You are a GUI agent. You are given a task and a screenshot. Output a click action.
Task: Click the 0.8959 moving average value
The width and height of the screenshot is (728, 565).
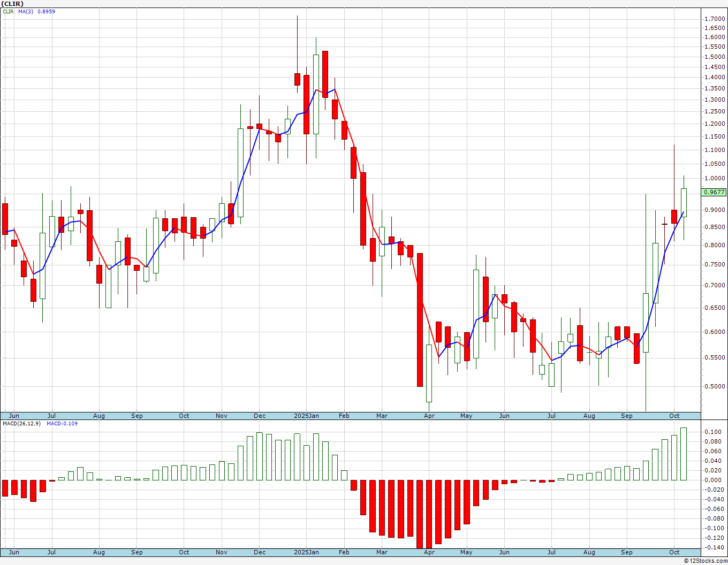coord(46,12)
